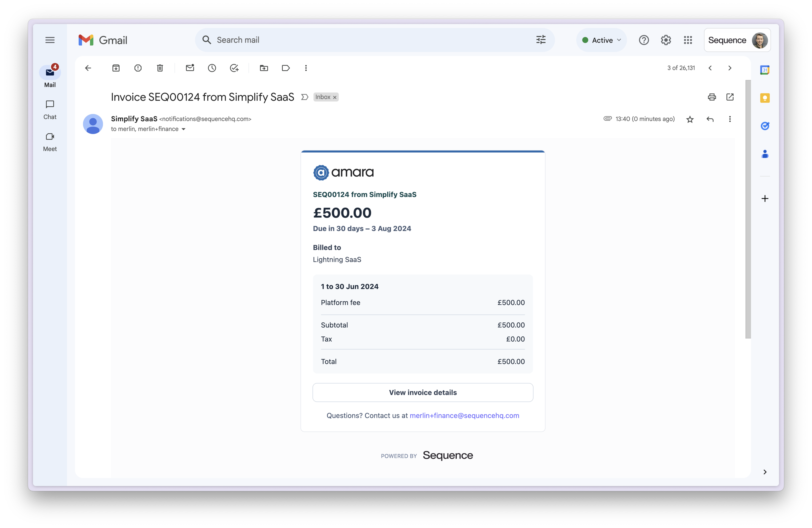
Task: Move this email to a folder
Action: click(x=264, y=68)
